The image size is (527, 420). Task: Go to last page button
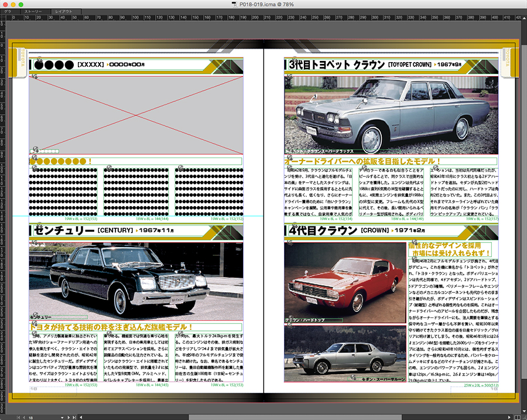pyautogui.click(x=74, y=417)
